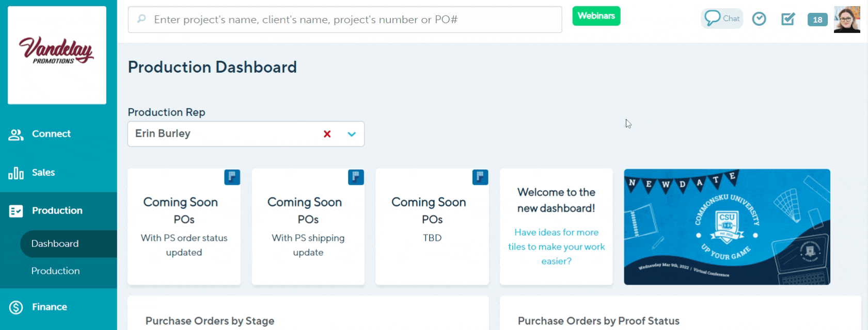
Task: Click the project search input field
Action: (351, 20)
